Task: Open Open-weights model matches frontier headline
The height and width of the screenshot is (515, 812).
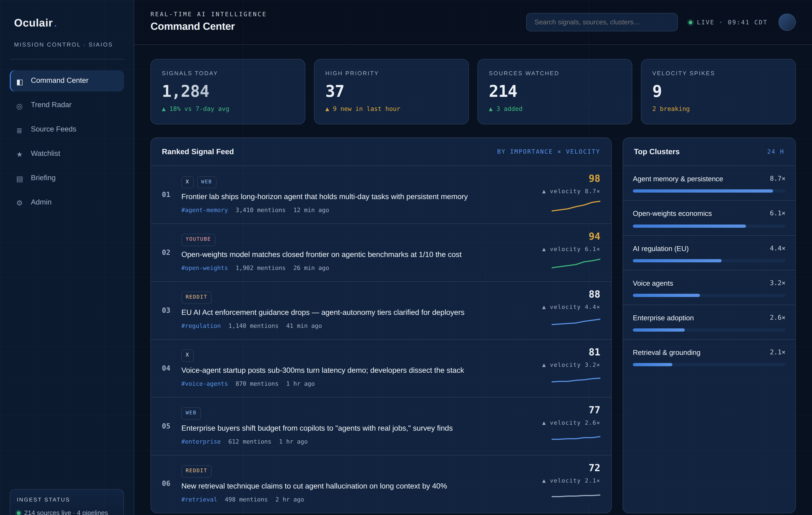Action: (321, 255)
